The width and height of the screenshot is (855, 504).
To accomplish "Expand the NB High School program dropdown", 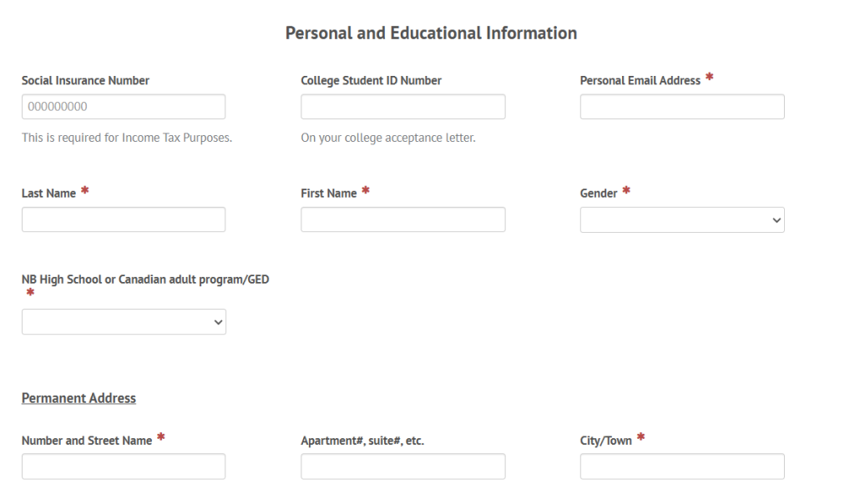I will point(124,322).
